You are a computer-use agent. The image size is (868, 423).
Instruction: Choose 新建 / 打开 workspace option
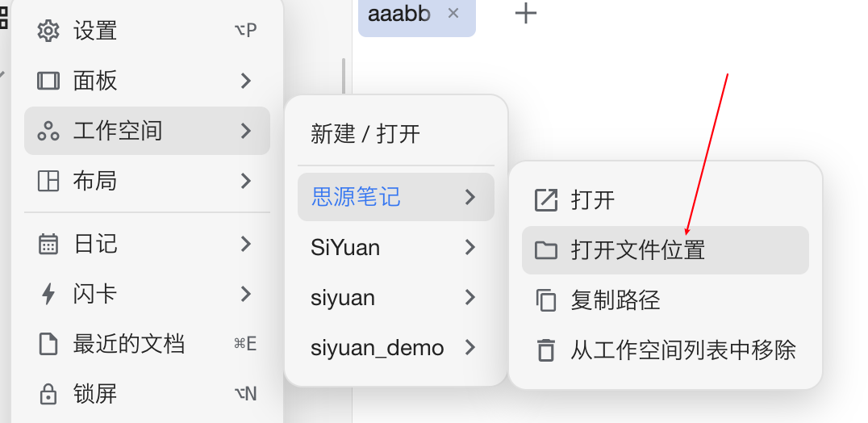click(x=365, y=134)
